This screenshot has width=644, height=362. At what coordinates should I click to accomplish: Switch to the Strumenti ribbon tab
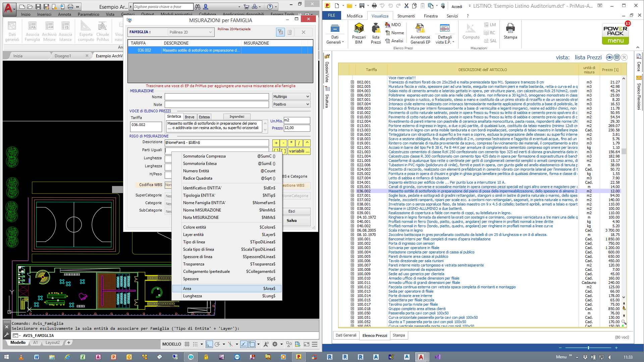pos(406,16)
